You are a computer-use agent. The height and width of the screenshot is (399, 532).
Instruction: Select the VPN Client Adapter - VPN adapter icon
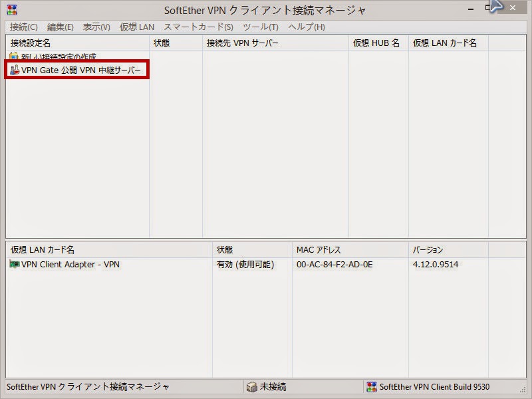tap(13, 264)
